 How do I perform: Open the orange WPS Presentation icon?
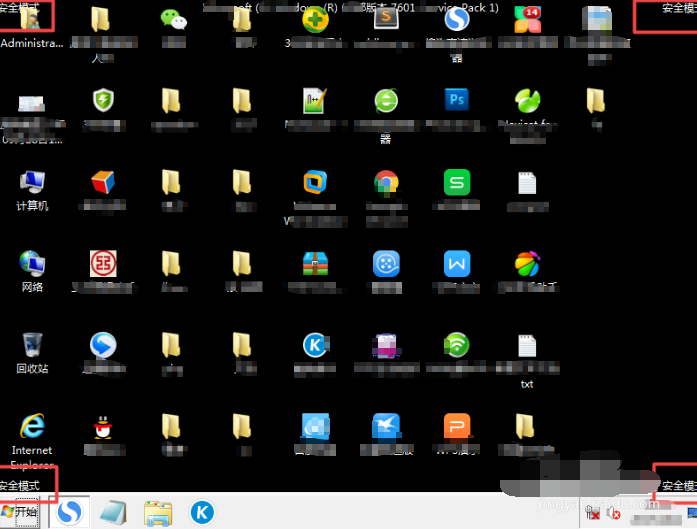pyautogui.click(x=457, y=427)
